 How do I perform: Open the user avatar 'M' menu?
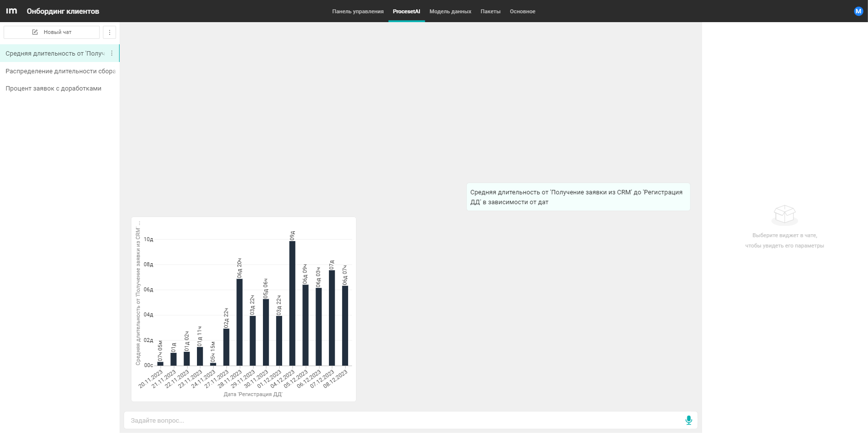click(x=858, y=11)
